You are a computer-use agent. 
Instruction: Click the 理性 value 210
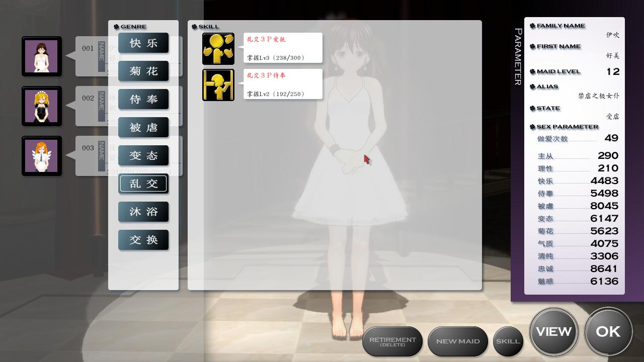pyautogui.click(x=608, y=168)
